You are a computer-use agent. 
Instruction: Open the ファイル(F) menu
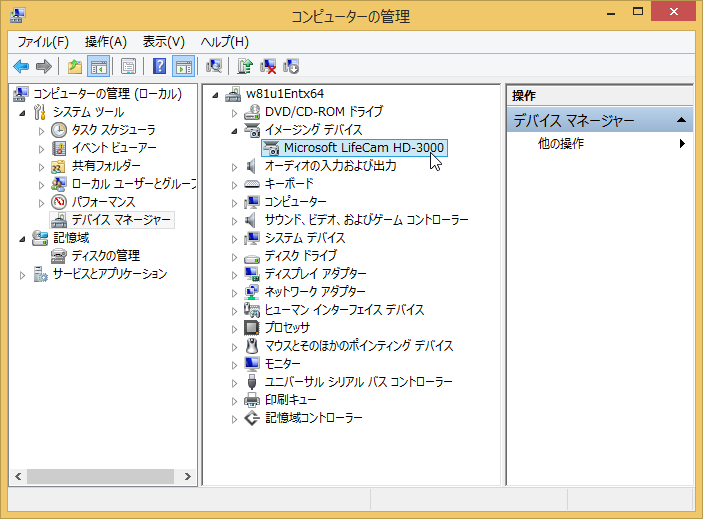coord(43,42)
